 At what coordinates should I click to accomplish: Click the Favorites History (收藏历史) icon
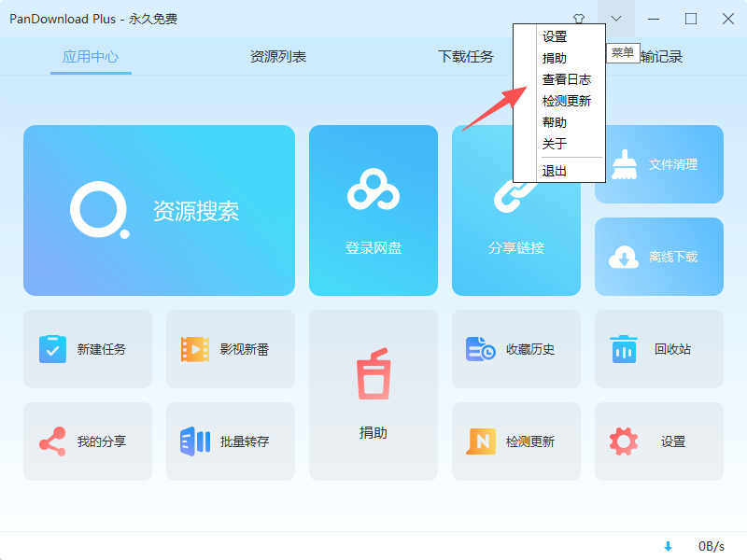(x=479, y=348)
